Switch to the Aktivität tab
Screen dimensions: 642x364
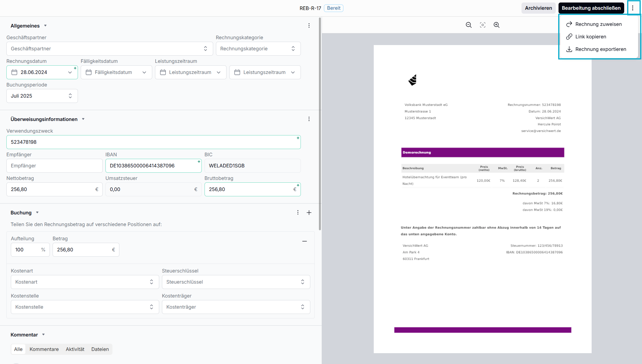click(75, 349)
